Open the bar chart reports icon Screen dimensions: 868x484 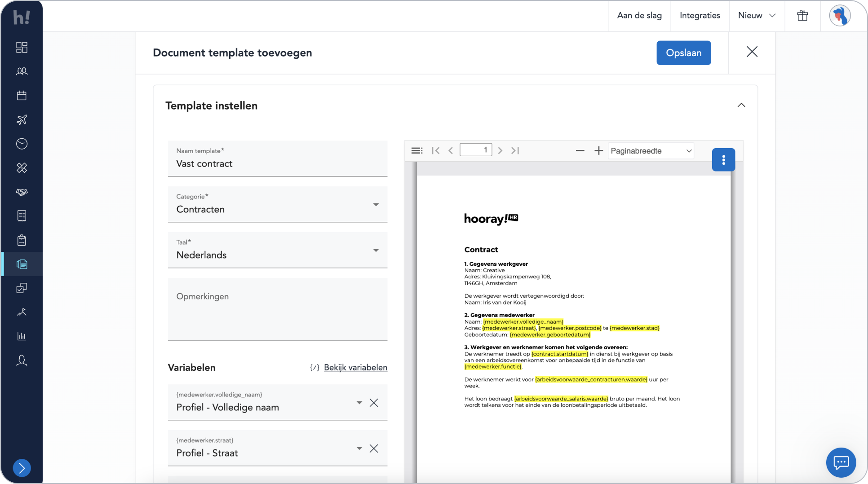[22, 336]
